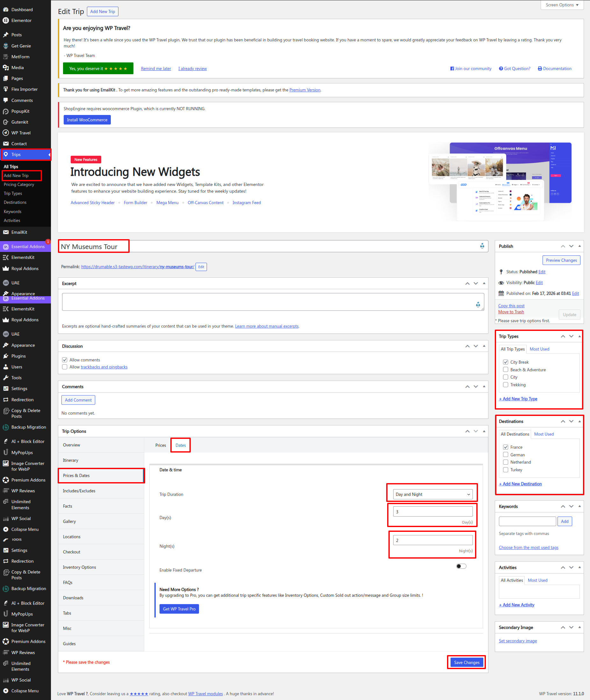Click the AI assistant icon in title field
The image size is (590, 700).
(482, 246)
